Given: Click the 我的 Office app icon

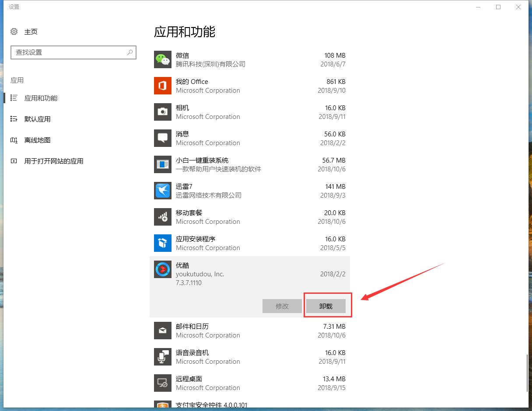Looking at the screenshot, I should (162, 86).
